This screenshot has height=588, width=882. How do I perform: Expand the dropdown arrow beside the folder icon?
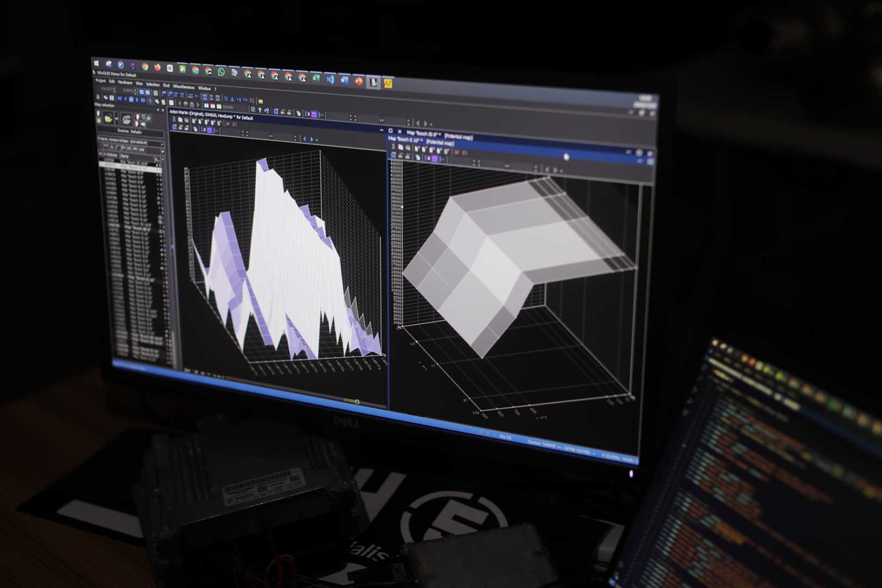click(117, 119)
